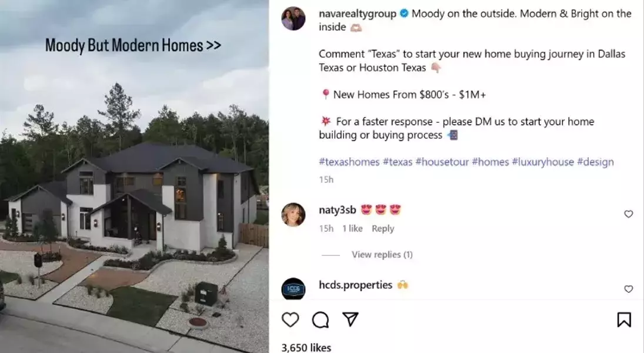Open the #texashomes hashtag
This screenshot has width=644, height=353.
[x=349, y=162]
